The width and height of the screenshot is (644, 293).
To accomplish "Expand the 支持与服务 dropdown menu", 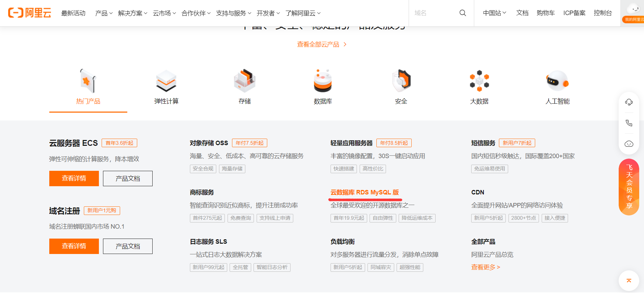I will (234, 13).
